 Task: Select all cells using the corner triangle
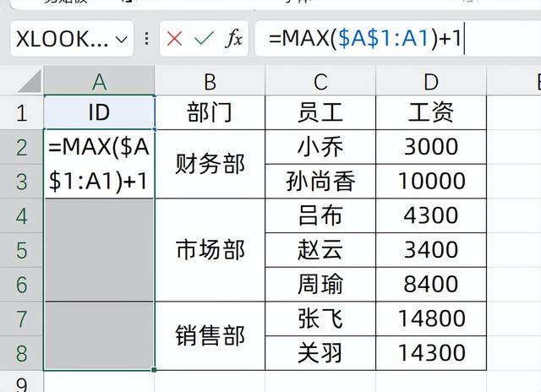30,81
